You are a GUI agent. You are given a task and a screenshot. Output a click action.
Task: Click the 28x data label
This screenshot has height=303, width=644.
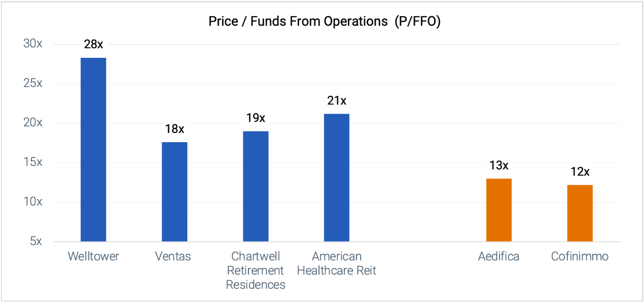coord(93,44)
